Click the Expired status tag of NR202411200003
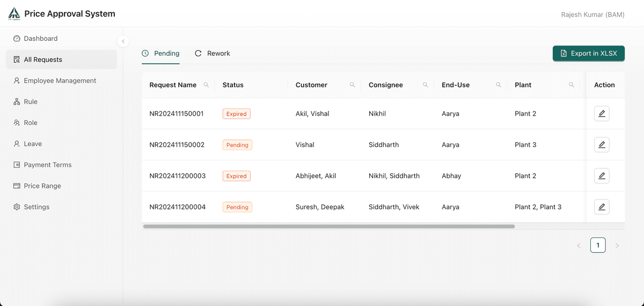Viewport: 644px width, 306px height. tap(237, 176)
